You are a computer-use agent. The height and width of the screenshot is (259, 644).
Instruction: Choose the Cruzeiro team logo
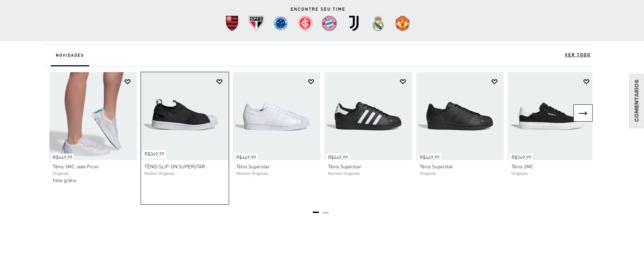(281, 23)
